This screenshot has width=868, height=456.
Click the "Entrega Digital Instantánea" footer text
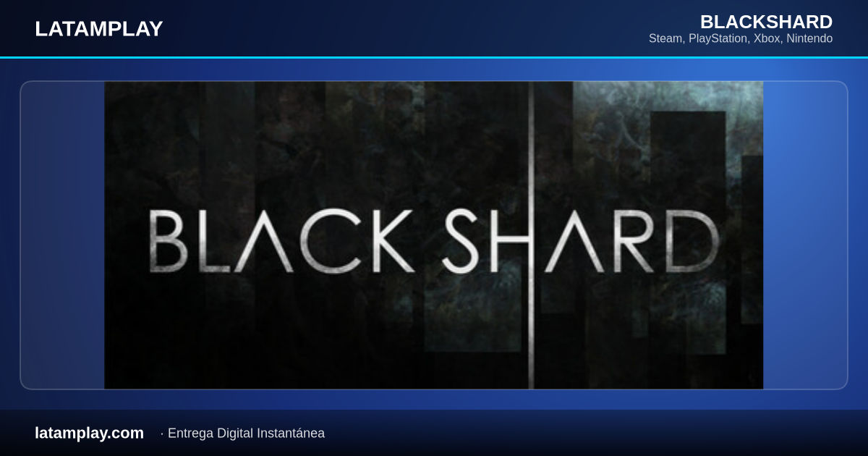click(246, 433)
